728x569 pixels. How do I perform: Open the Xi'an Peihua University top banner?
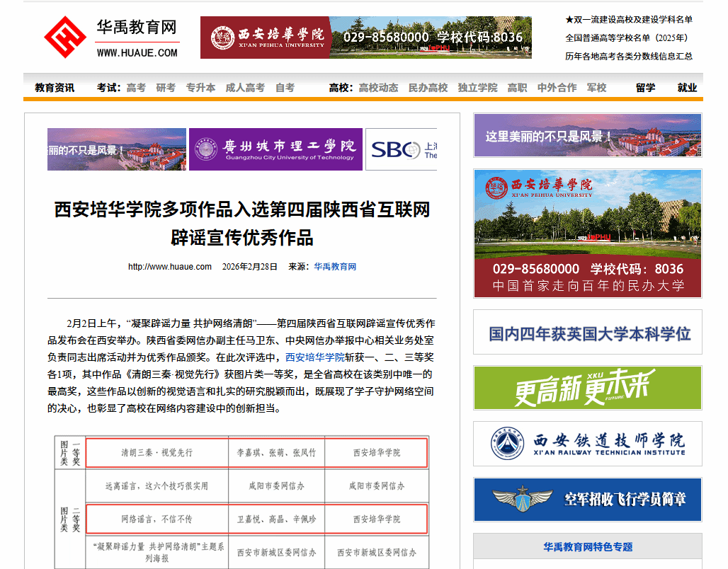click(365, 38)
